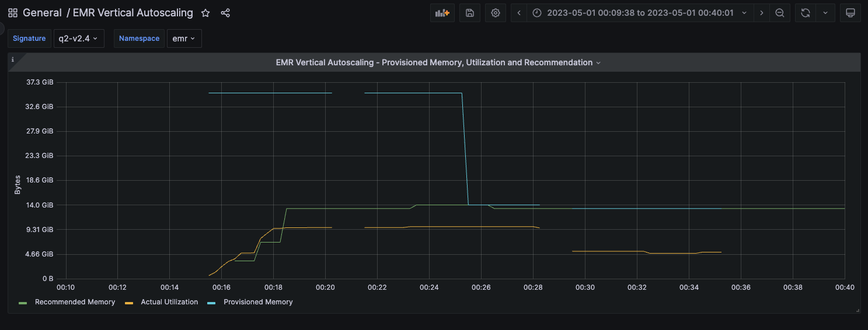This screenshot has width=868, height=330.
Task: Click the 00:16 time axis label
Action: [x=221, y=287]
